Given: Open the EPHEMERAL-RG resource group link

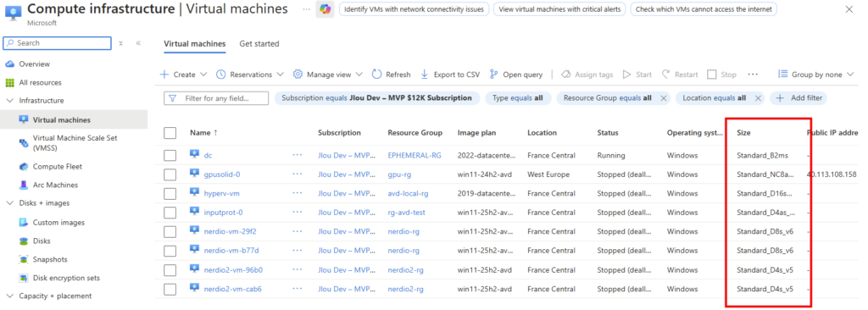Looking at the screenshot, I should (415, 156).
